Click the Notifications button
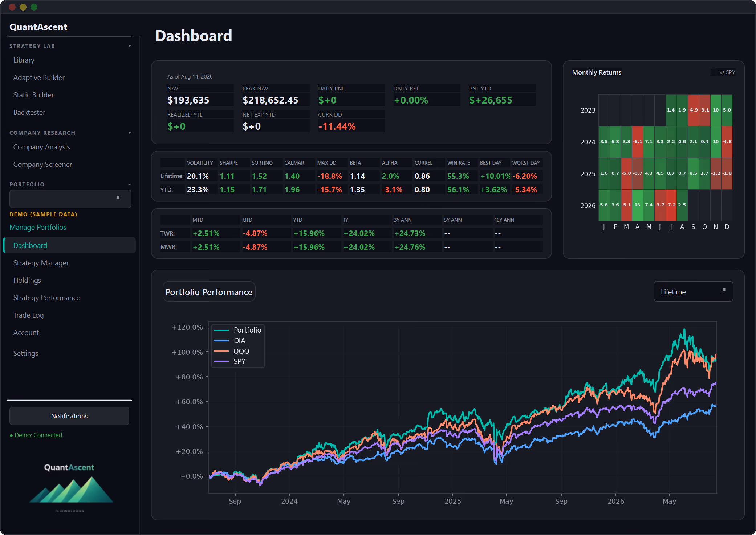Image resolution: width=756 pixels, height=535 pixels. pyautogui.click(x=69, y=416)
